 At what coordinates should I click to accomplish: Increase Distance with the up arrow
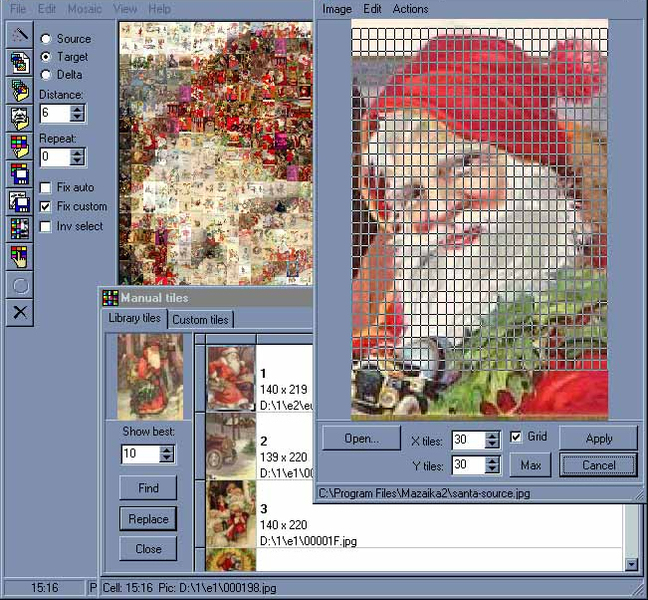tap(77, 110)
